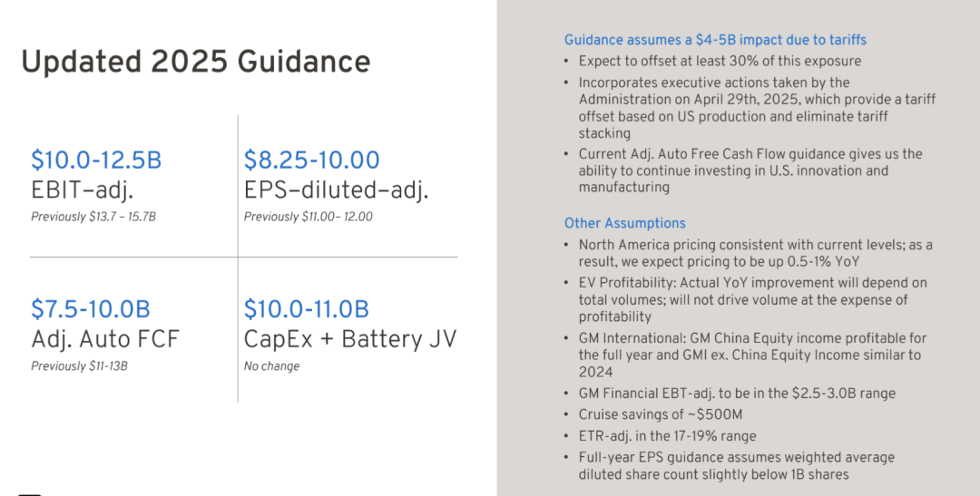Click the Updated 2025 Guidance title
The image size is (980, 496).
click(x=196, y=62)
